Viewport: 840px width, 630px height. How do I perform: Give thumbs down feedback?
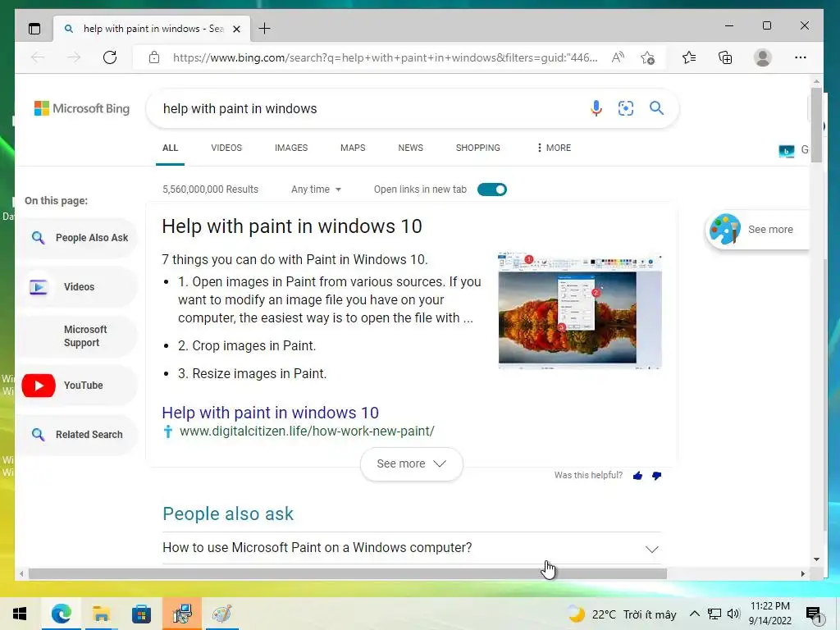point(657,475)
